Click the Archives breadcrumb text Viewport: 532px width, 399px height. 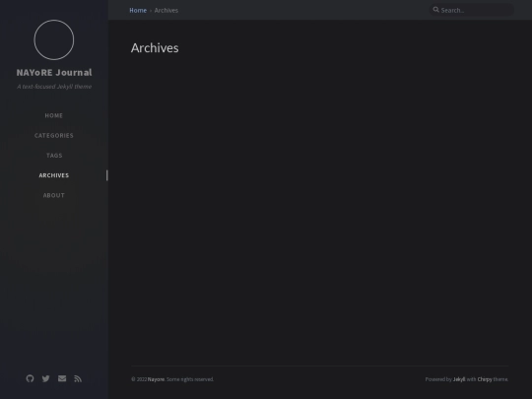[166, 10]
